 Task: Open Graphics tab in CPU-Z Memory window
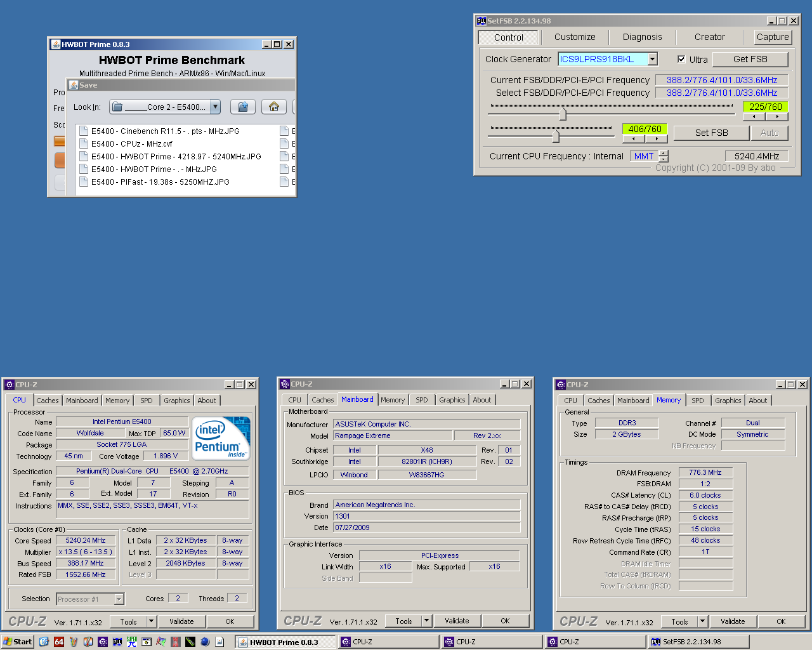point(728,401)
